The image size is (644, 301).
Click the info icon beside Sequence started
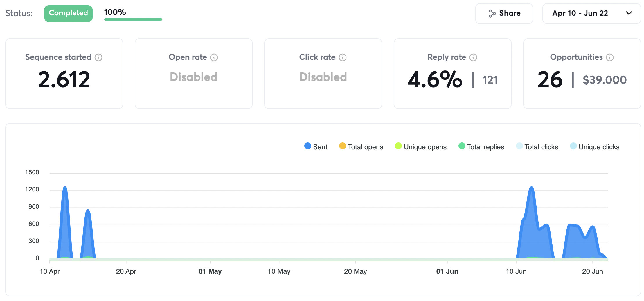98,57
